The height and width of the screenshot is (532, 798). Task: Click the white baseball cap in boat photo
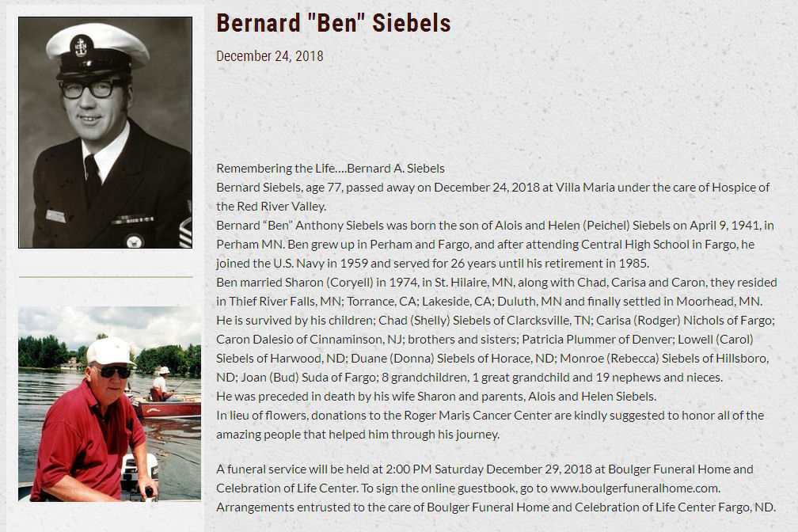click(x=110, y=351)
